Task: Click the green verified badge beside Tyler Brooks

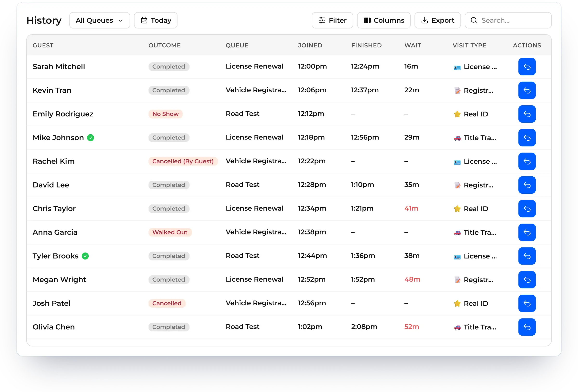Action: click(85, 256)
